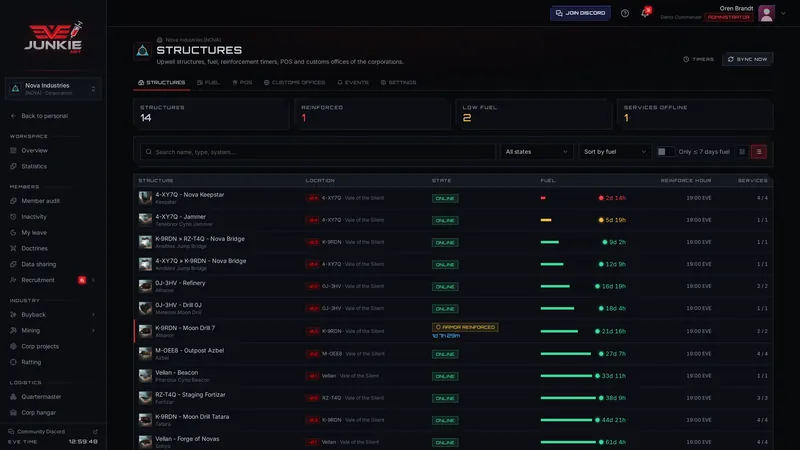Click the user avatar picture
The height and width of the screenshot is (450, 800).
click(x=766, y=13)
